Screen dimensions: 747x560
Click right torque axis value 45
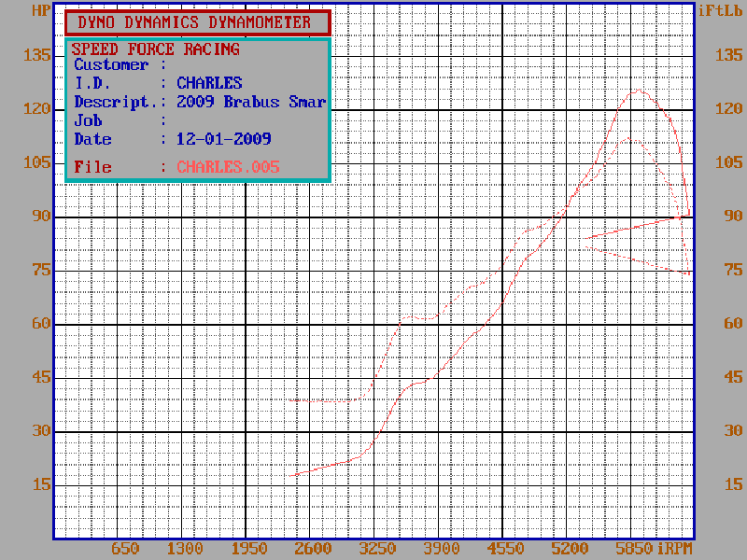point(733,378)
